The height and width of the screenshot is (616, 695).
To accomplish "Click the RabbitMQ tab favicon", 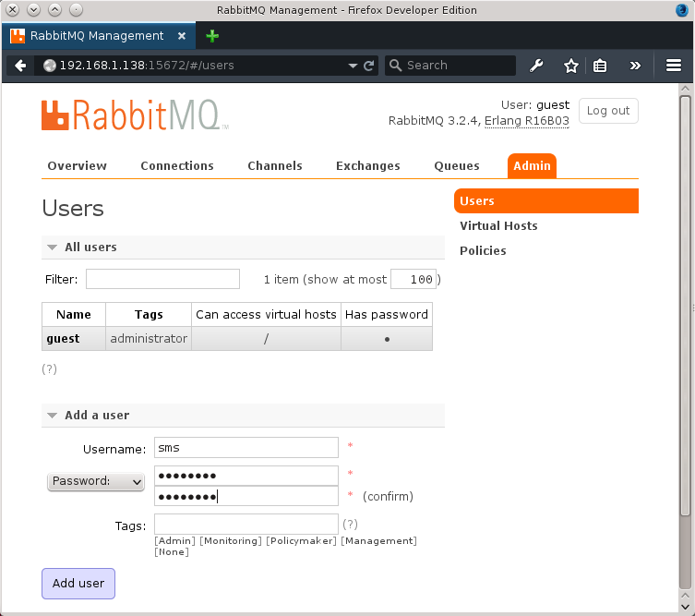I will pyautogui.click(x=18, y=36).
